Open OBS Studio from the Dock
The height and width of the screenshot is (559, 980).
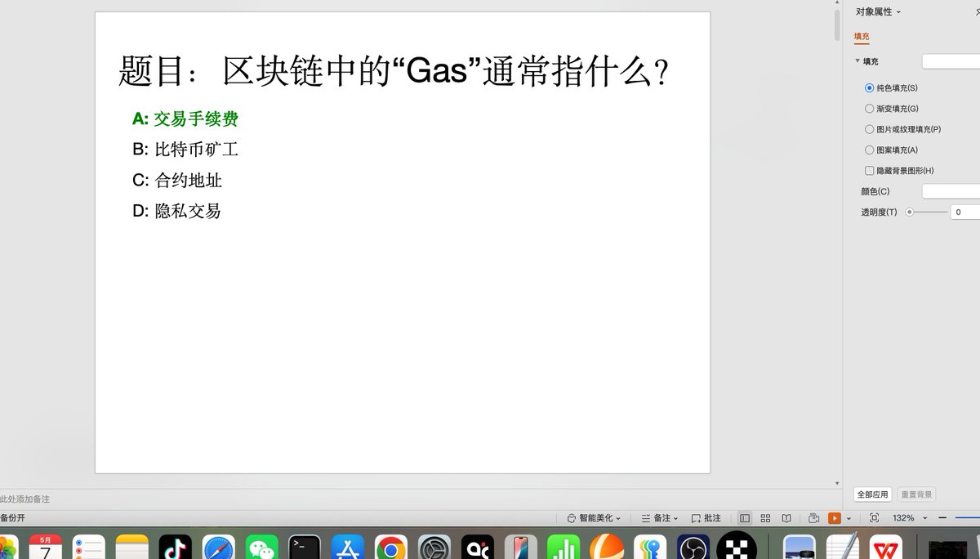(693, 548)
